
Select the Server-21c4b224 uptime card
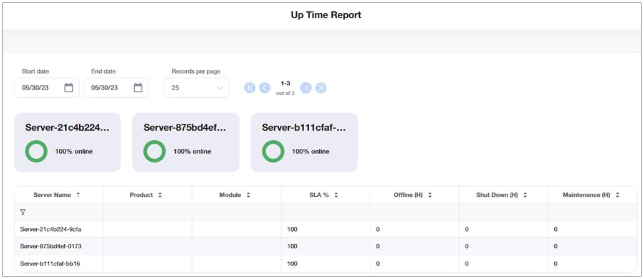coord(67,142)
